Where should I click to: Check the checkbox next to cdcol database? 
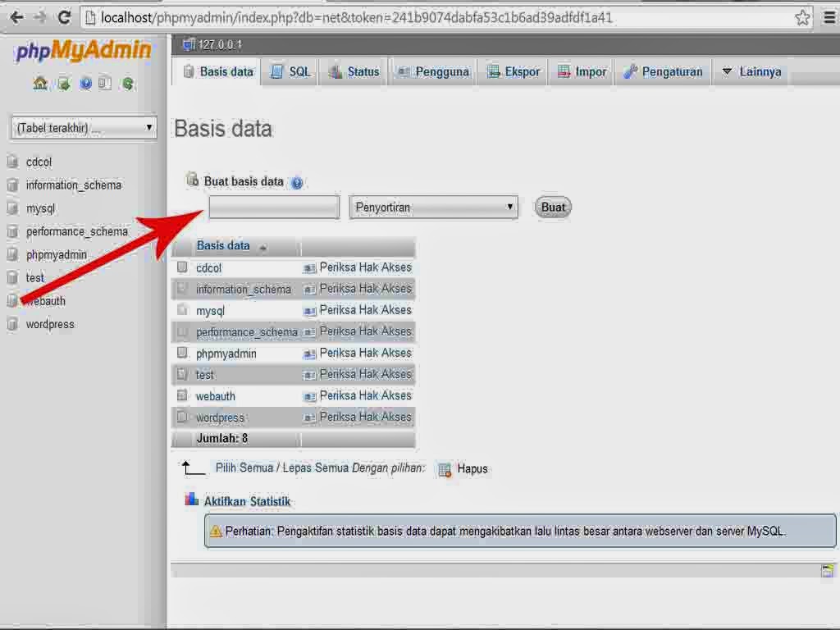(x=181, y=267)
